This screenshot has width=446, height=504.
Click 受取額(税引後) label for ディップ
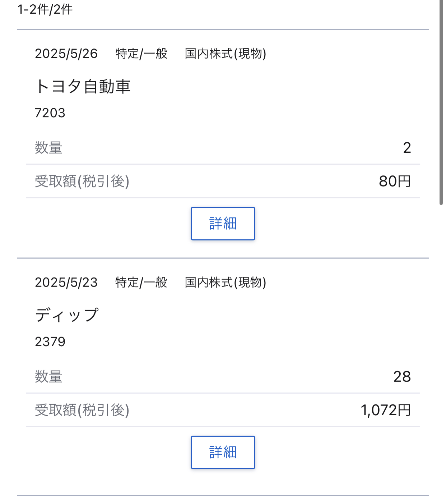pos(82,410)
